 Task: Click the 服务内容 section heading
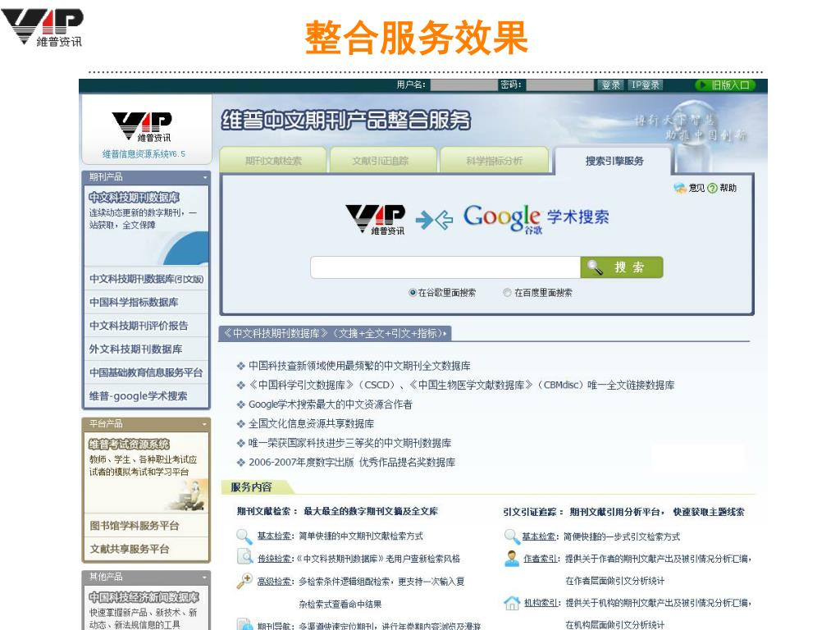tap(251, 487)
